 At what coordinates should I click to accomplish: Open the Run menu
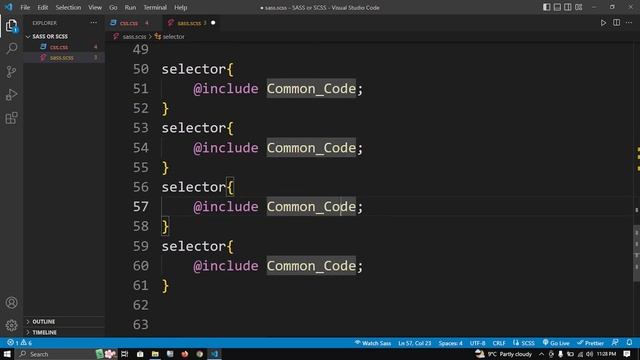130,7
